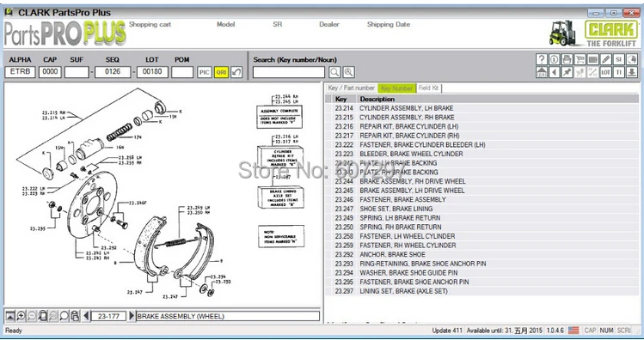
Task: Click the Search key number input box
Action: pos(289,72)
